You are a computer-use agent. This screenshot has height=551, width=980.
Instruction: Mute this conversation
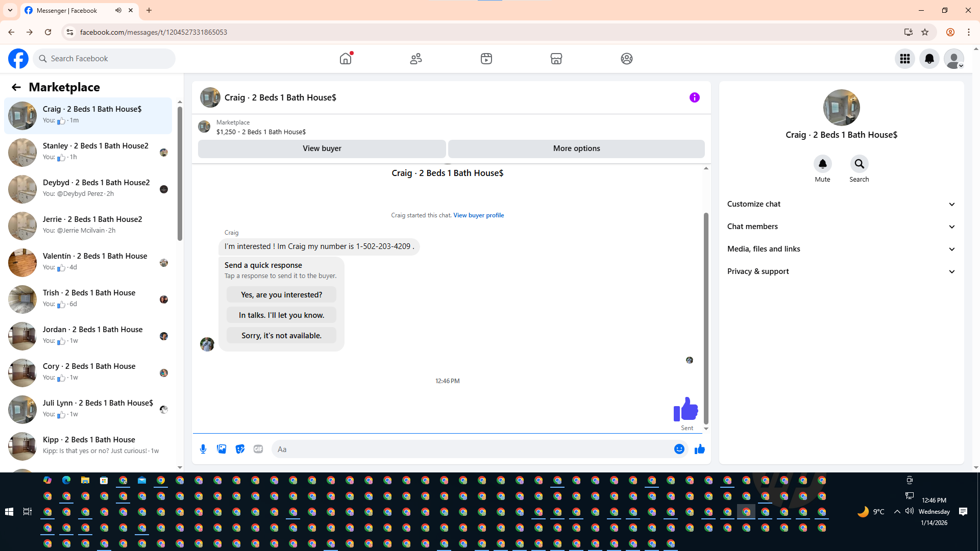click(x=822, y=164)
